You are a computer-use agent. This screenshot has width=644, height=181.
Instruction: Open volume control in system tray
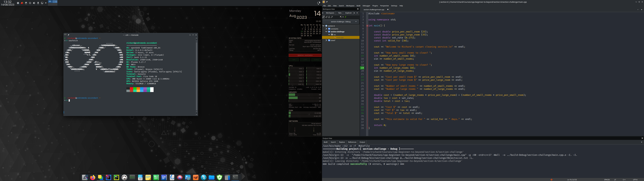click(34, 3)
